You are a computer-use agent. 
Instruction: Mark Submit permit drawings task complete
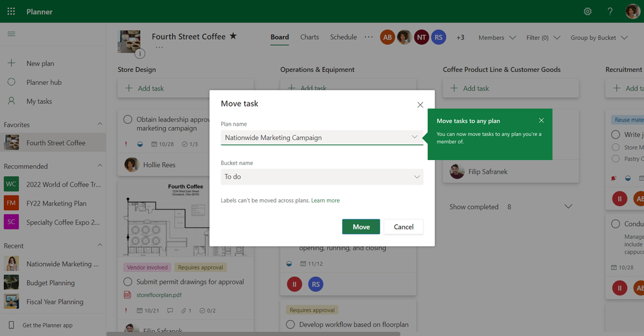click(x=128, y=282)
